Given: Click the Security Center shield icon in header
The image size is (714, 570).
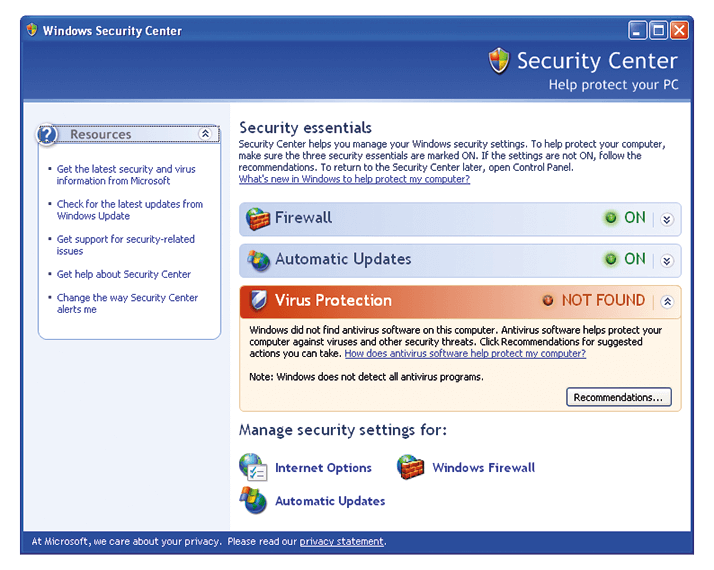Looking at the screenshot, I should [x=499, y=62].
